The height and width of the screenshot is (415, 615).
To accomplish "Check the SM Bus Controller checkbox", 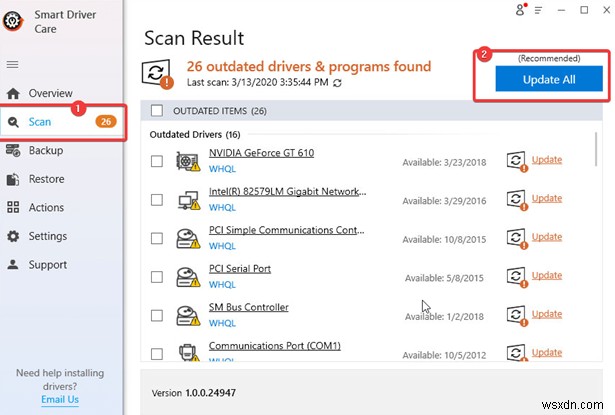I will coord(157,315).
